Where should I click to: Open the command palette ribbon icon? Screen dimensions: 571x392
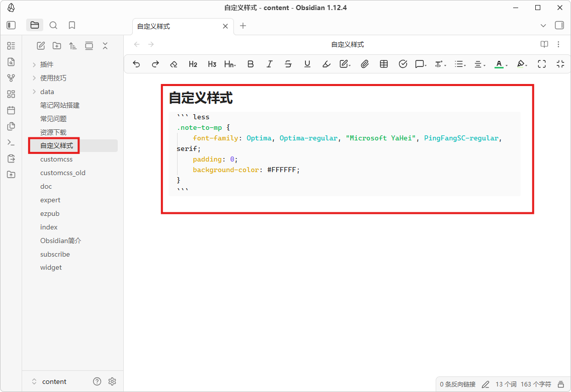[11, 142]
